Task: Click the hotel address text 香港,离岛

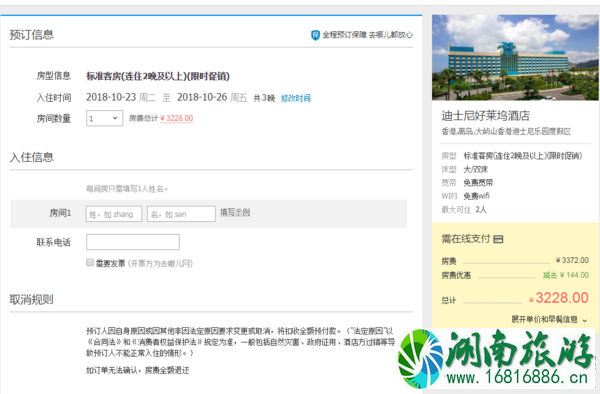Action: tap(506, 132)
